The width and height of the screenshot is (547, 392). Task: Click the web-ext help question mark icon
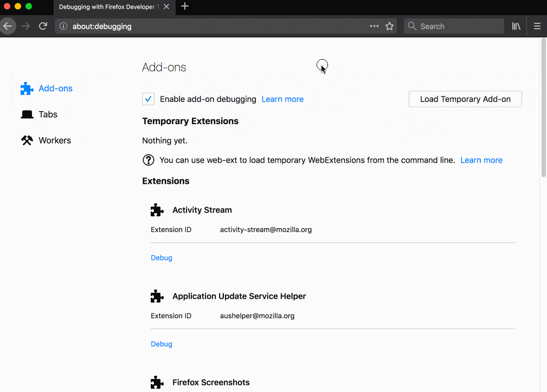coord(148,160)
